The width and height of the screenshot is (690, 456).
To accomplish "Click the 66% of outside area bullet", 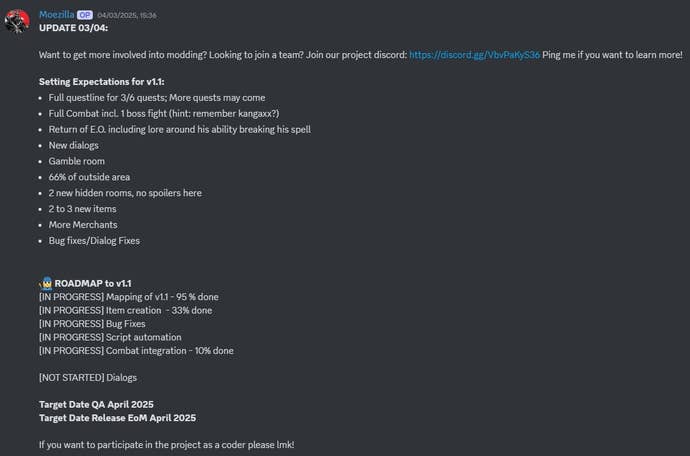I will (x=89, y=177).
